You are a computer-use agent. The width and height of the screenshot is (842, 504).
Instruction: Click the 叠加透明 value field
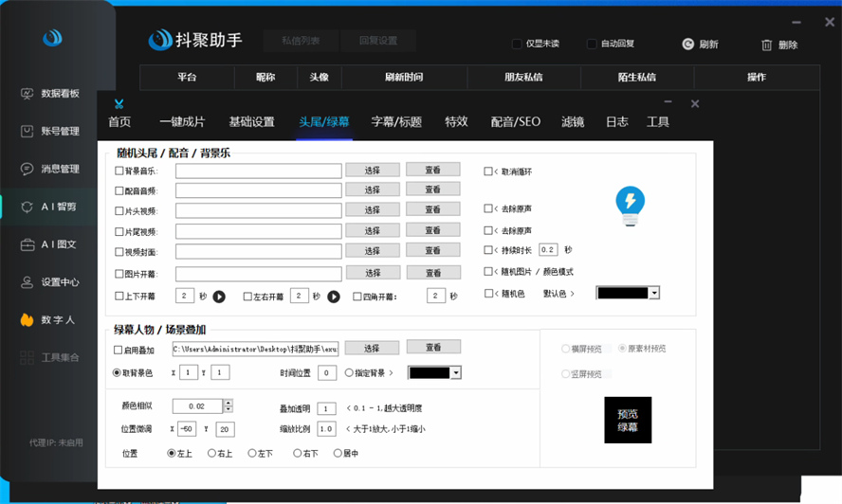coord(326,408)
